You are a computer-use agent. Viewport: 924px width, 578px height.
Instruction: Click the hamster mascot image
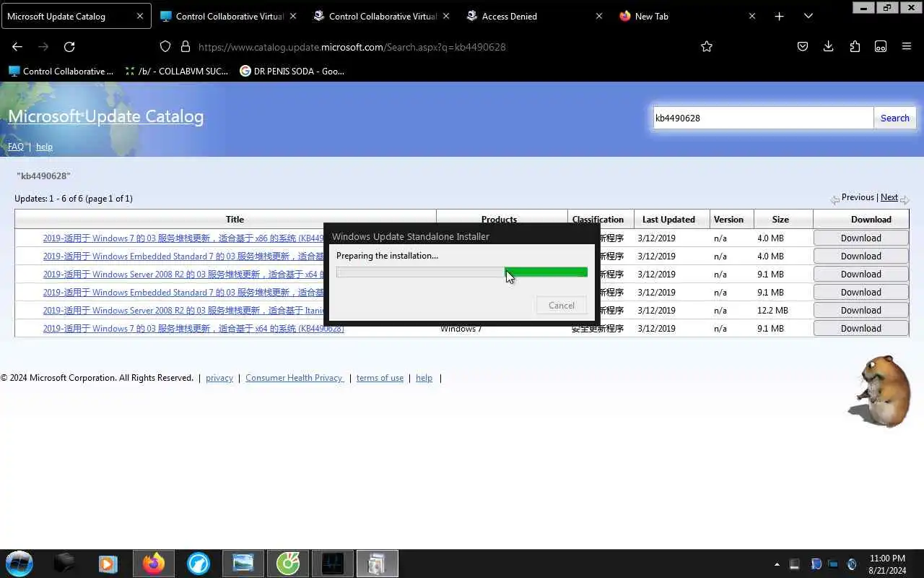point(881,391)
